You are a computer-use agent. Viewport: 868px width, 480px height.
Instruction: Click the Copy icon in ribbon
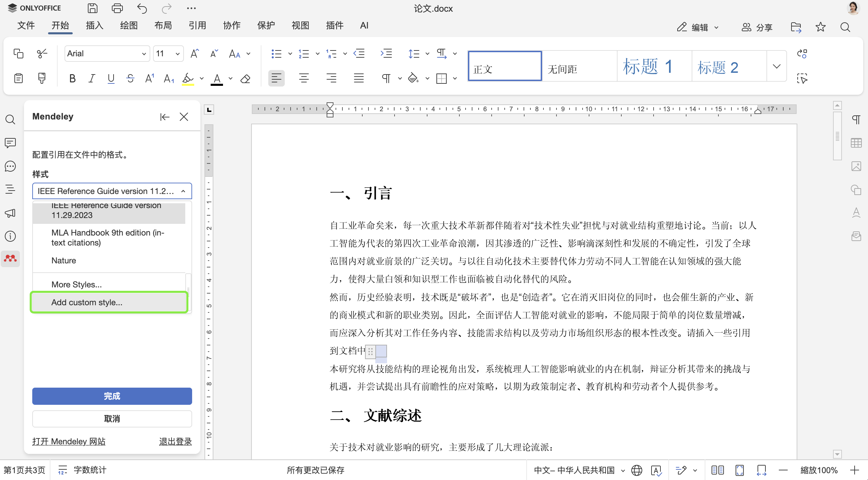[19, 54]
